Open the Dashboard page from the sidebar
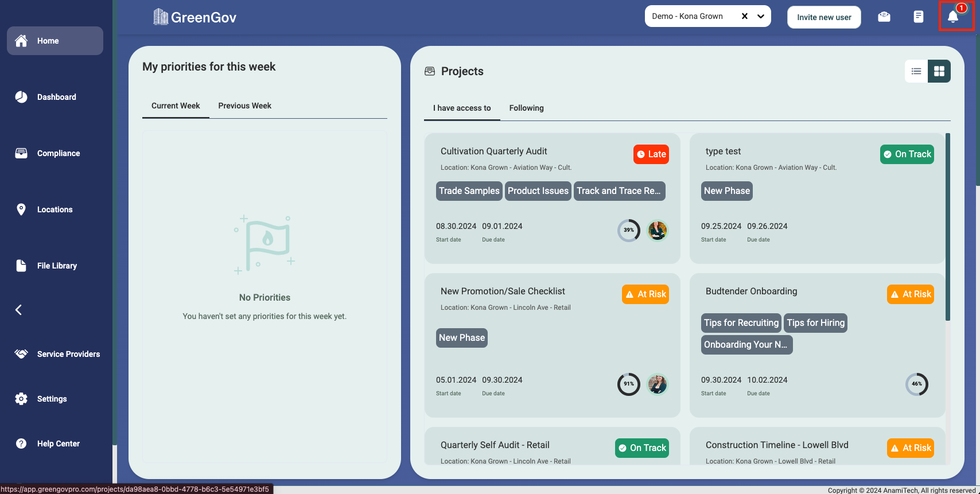 click(x=55, y=97)
